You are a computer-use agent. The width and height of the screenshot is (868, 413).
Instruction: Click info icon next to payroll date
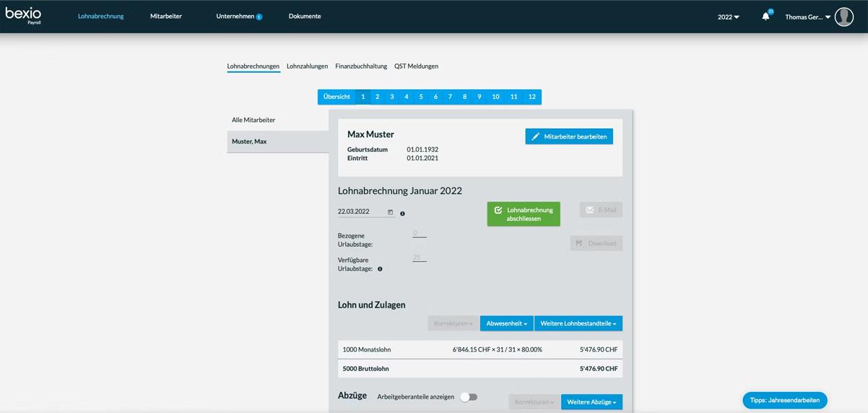[402, 214]
